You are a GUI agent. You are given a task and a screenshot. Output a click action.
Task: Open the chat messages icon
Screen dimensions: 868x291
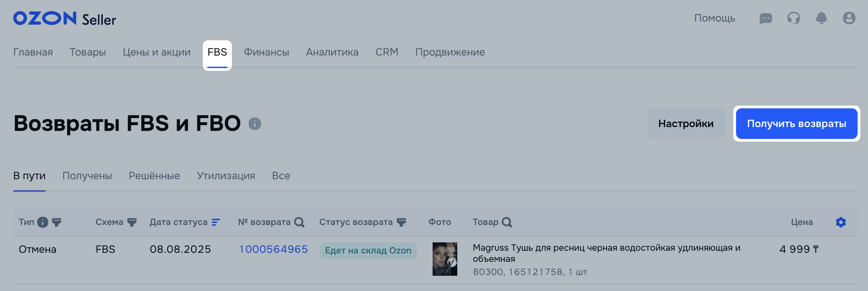point(766,18)
